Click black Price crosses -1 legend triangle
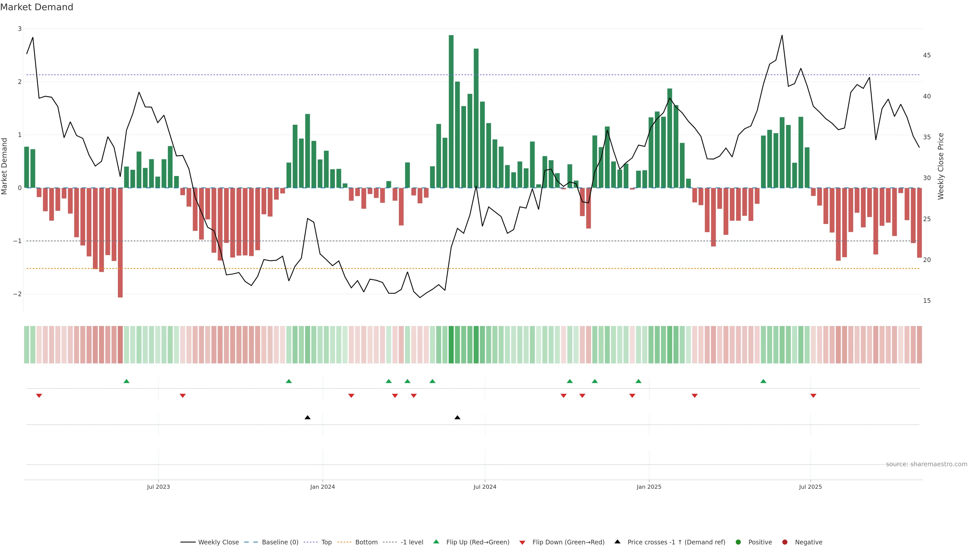 (617, 542)
